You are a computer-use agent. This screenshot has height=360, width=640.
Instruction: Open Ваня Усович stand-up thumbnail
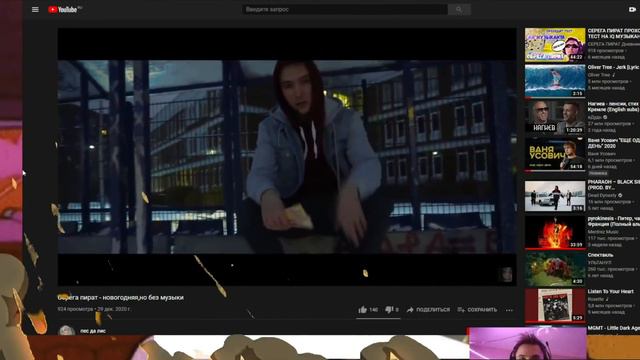[x=555, y=154]
